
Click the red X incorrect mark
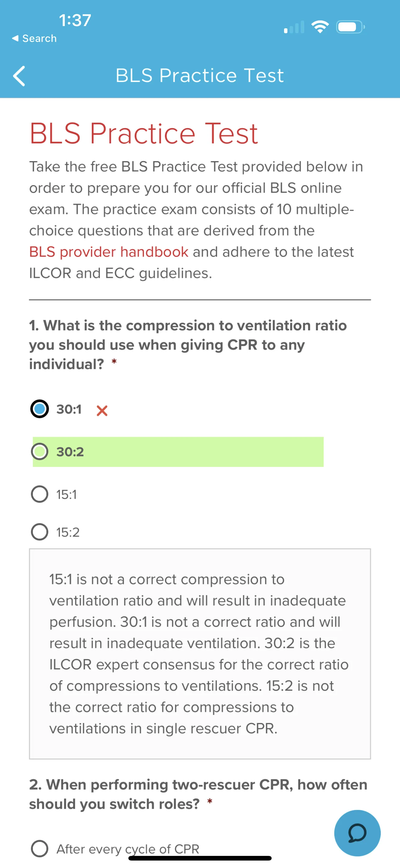pos(102,410)
